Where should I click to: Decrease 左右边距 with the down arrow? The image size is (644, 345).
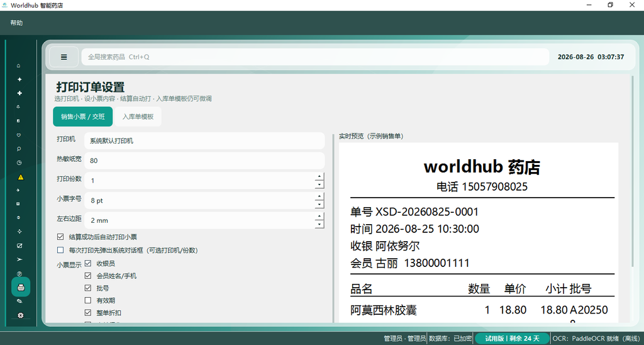click(319, 225)
